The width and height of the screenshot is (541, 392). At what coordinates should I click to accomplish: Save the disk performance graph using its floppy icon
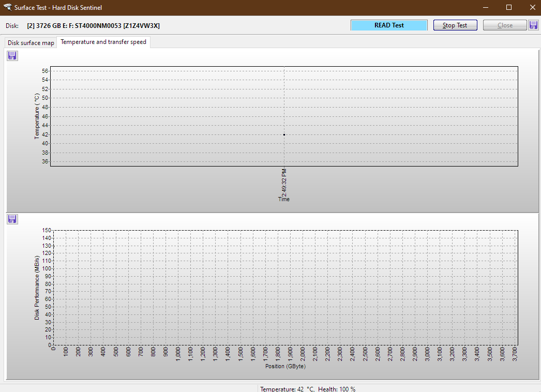coord(12,219)
